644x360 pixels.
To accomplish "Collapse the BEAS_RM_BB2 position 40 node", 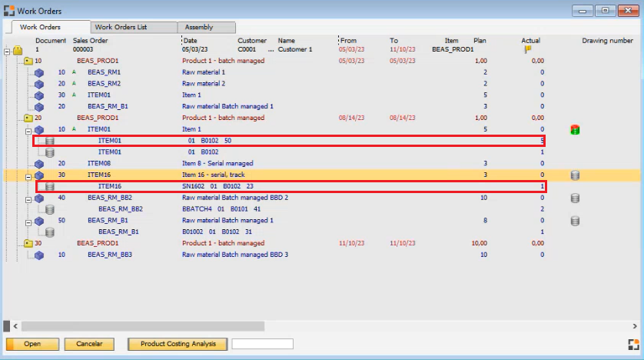I will [x=28, y=198].
